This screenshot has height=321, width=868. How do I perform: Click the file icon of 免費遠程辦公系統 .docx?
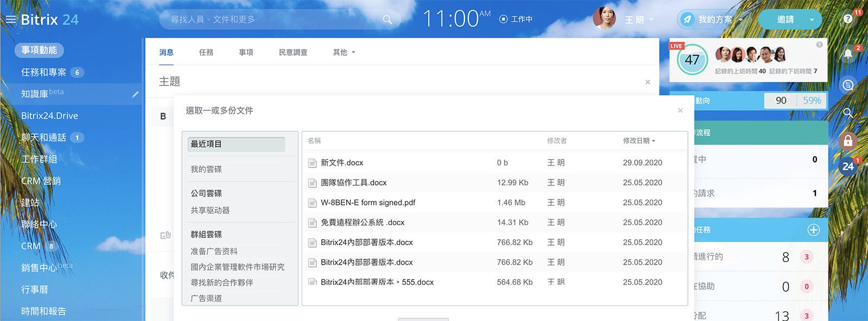pyautogui.click(x=312, y=223)
